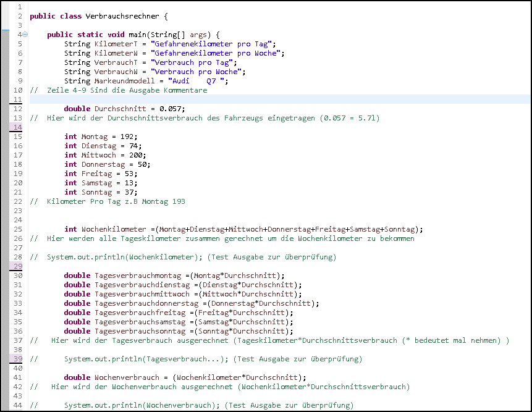This screenshot has height=412, width=532.
Task: Click line number 11 in the gutter
Action: 17,99
